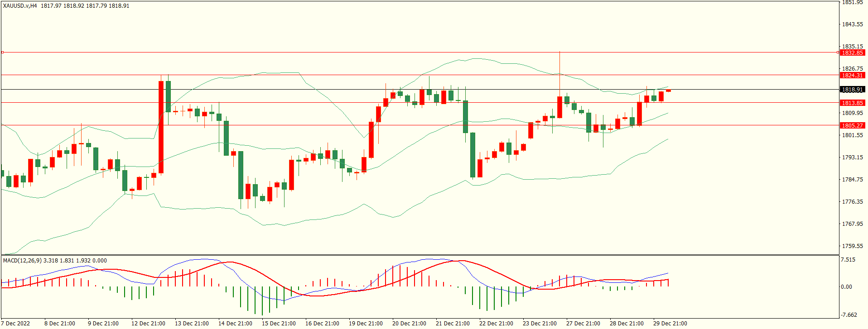Select the 1805.27 red level label
868x329 pixels.
(852, 126)
